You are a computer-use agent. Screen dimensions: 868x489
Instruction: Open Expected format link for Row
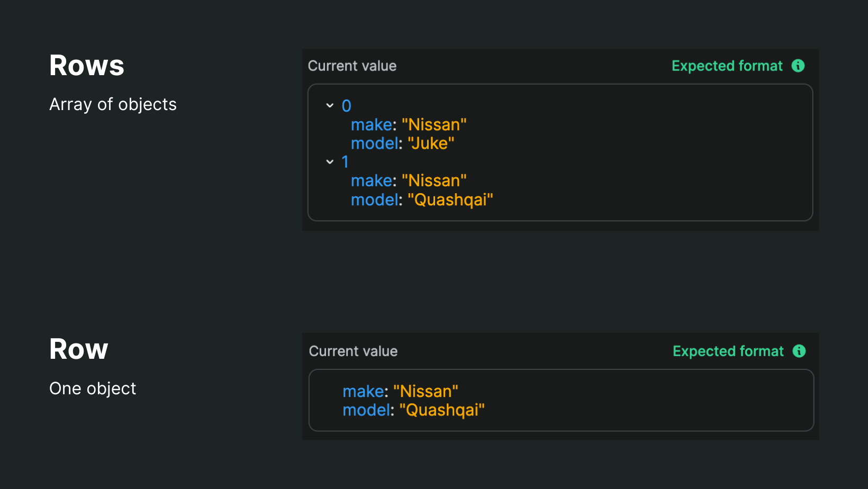coord(728,351)
